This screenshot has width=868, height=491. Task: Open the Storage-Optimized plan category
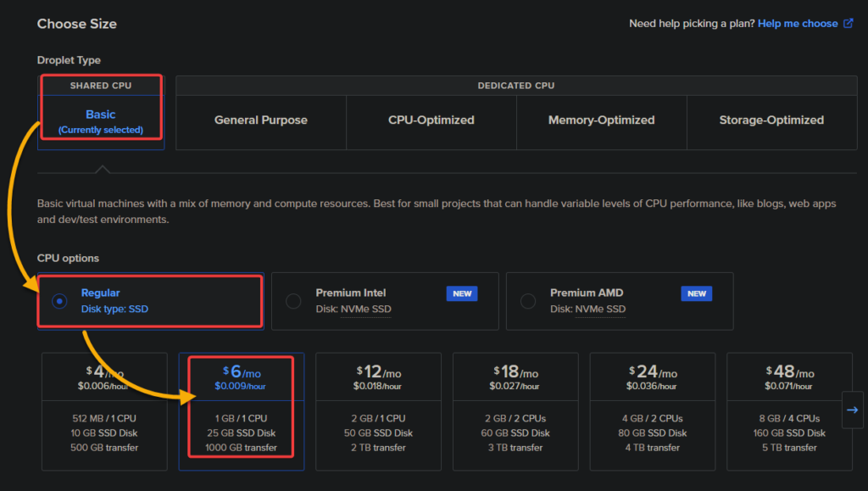[x=771, y=120]
